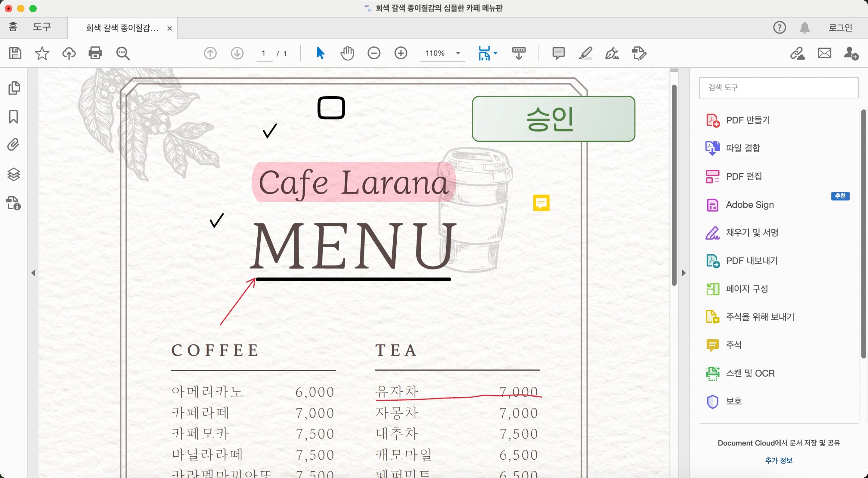The width and height of the screenshot is (868, 478).
Task: View notifications bell
Action: (x=805, y=27)
